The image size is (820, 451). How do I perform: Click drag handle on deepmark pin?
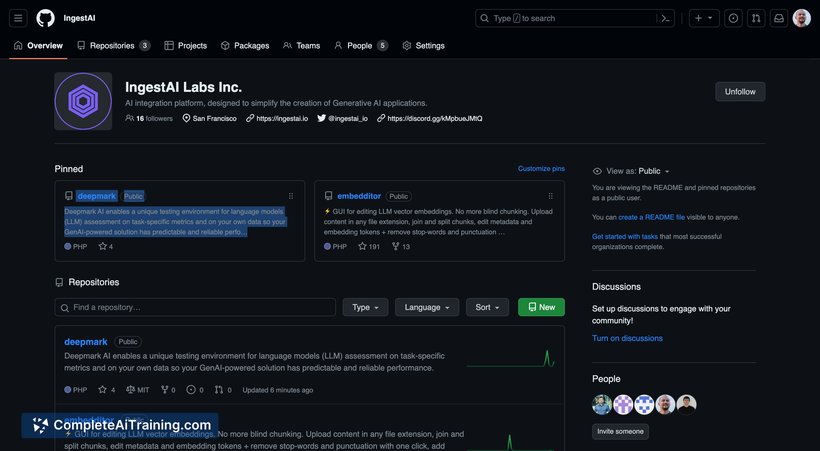(291, 196)
